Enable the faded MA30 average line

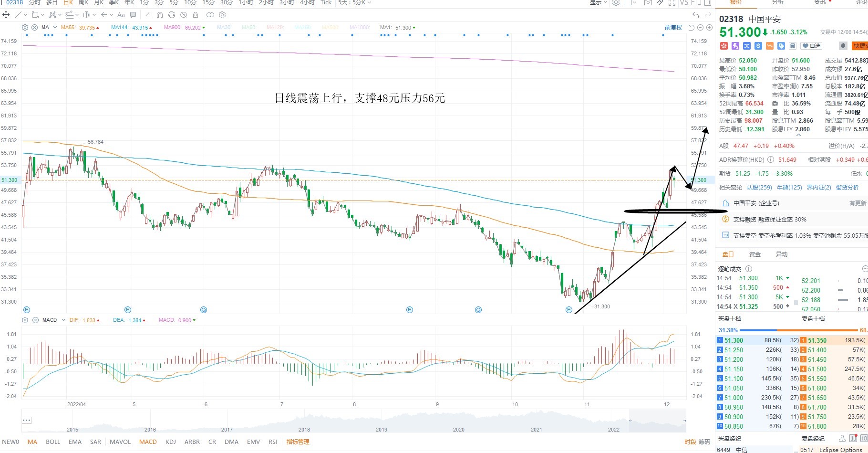click(x=224, y=28)
